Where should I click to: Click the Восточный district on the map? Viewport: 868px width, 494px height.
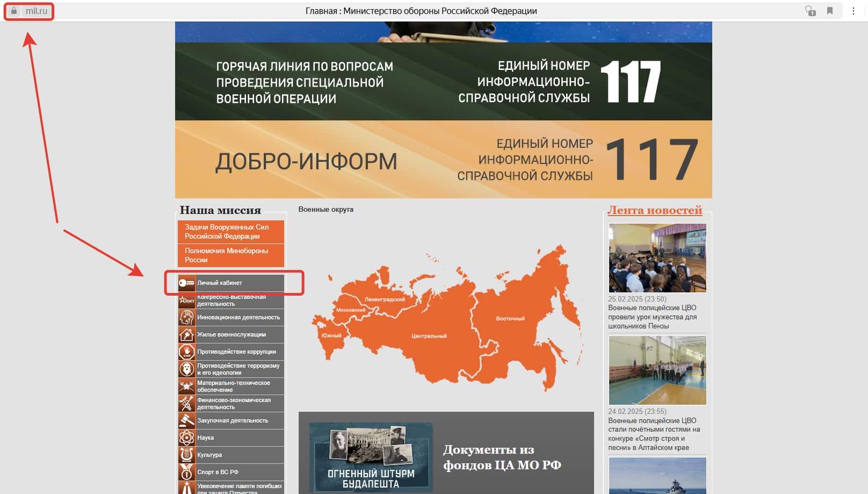(510, 318)
